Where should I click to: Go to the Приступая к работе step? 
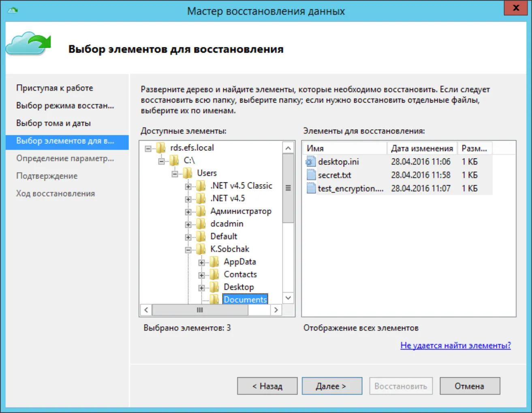click(x=55, y=88)
